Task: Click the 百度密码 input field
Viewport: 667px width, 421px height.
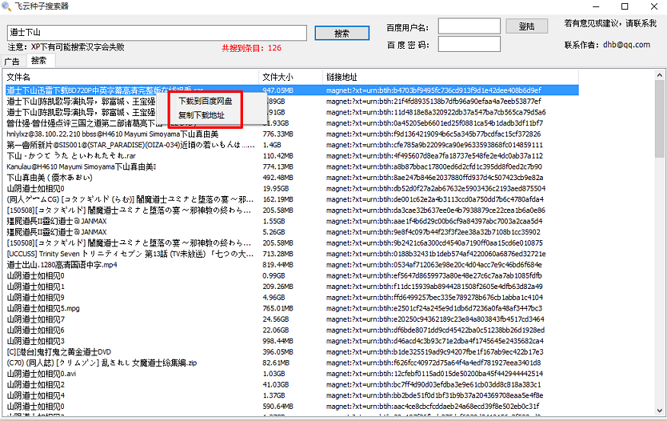Action: click(x=469, y=44)
